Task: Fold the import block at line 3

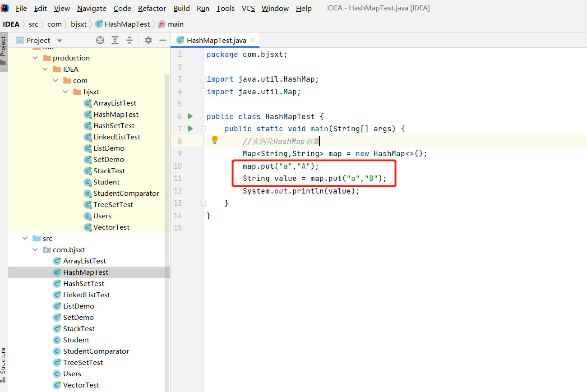Action: click(x=203, y=79)
